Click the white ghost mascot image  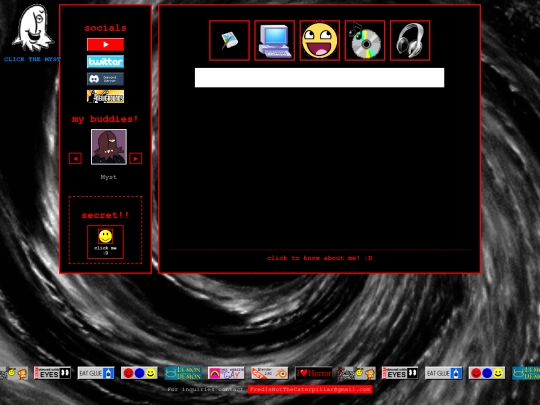tap(32, 28)
